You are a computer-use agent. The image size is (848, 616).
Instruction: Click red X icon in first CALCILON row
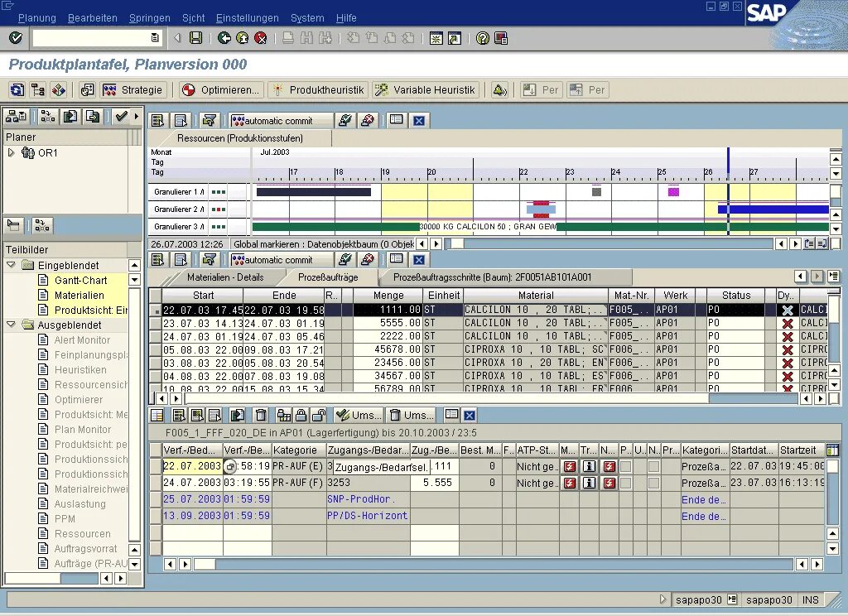(788, 310)
